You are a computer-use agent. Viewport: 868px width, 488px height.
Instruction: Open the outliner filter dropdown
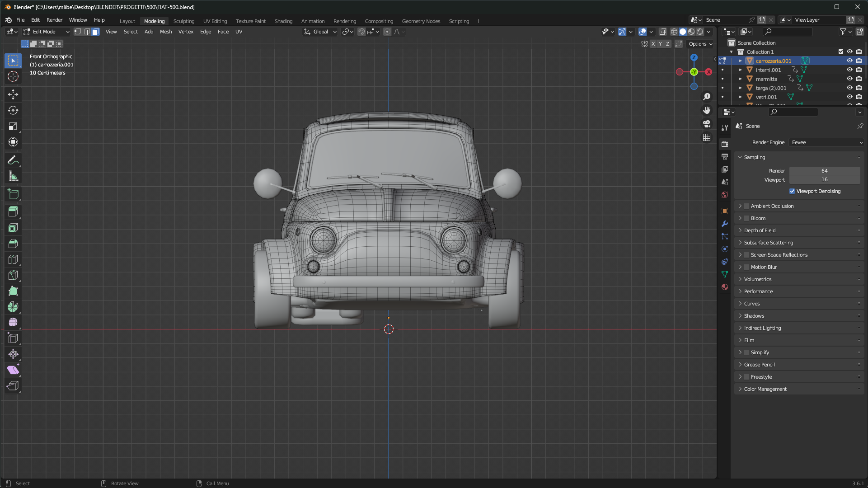pyautogui.click(x=845, y=32)
